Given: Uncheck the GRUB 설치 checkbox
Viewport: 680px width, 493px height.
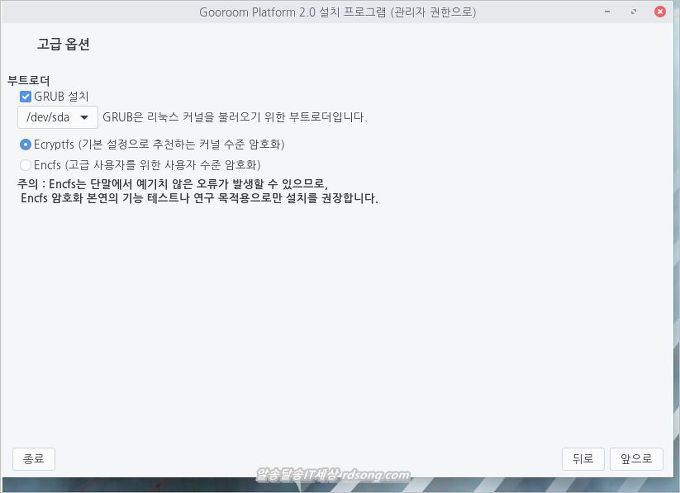Looking at the screenshot, I should point(26,96).
